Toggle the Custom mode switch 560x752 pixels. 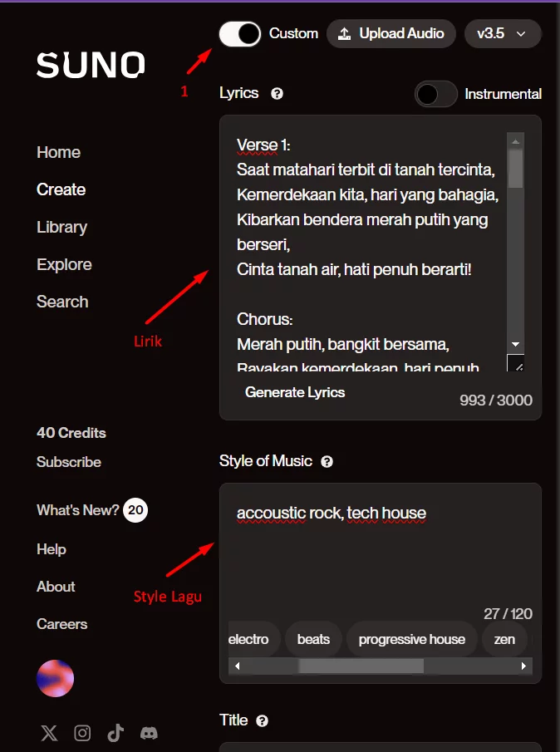click(x=240, y=34)
